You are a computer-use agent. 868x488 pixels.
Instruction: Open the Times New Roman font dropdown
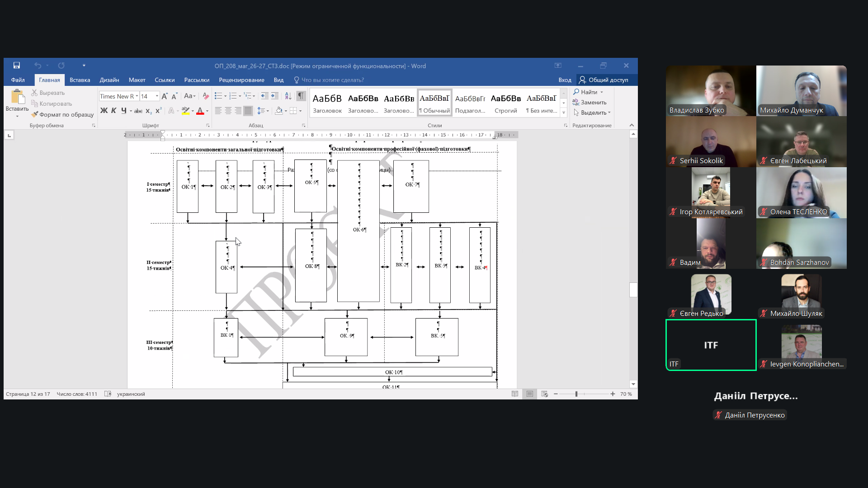coord(137,96)
